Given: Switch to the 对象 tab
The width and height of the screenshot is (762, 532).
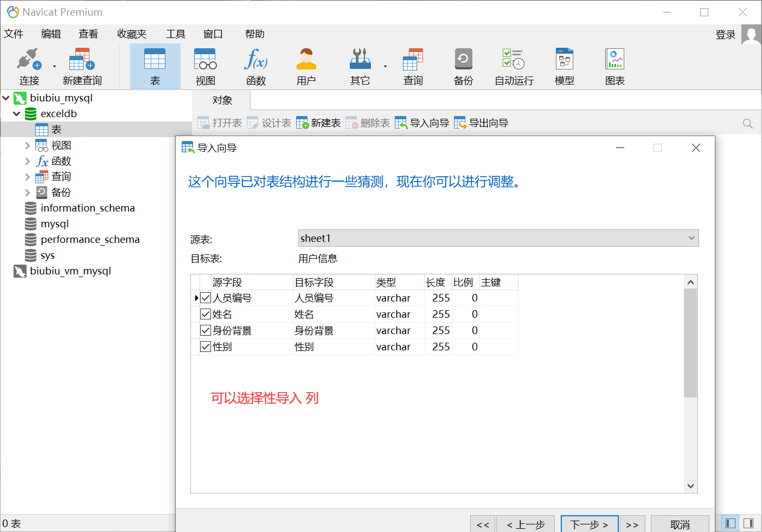Looking at the screenshot, I should [222, 100].
